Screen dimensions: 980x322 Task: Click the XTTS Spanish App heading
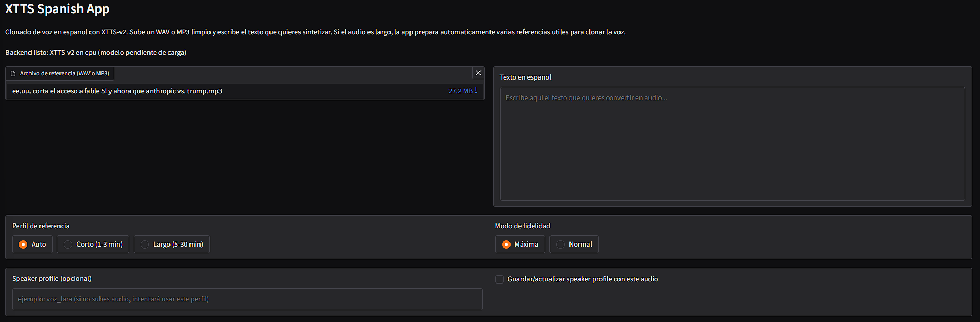pos(57,9)
